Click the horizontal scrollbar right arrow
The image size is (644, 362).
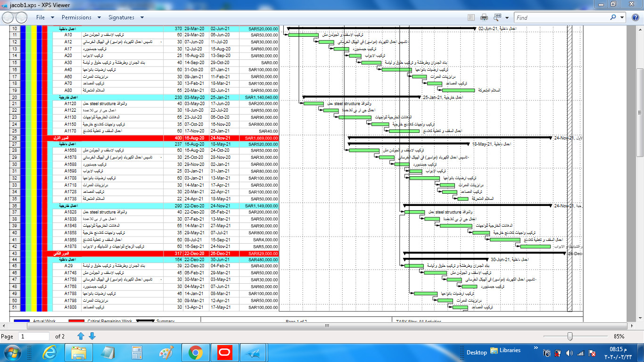pyautogui.click(x=632, y=326)
